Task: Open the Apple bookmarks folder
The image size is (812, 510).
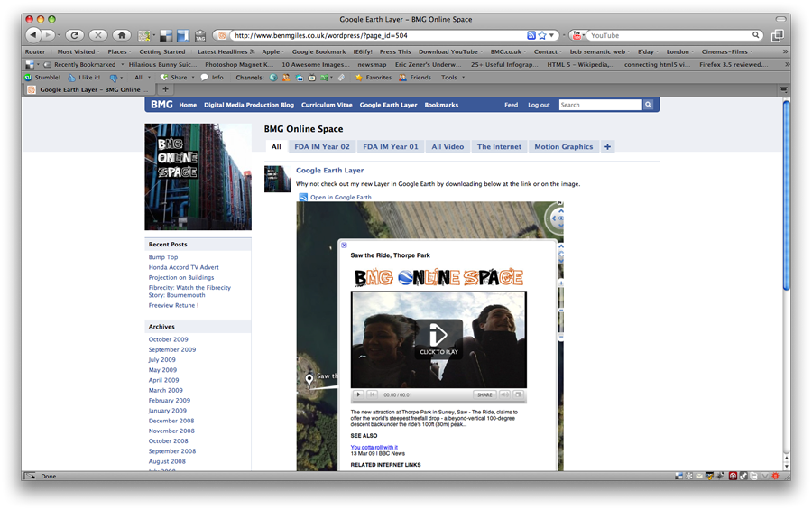Action: tap(272, 51)
